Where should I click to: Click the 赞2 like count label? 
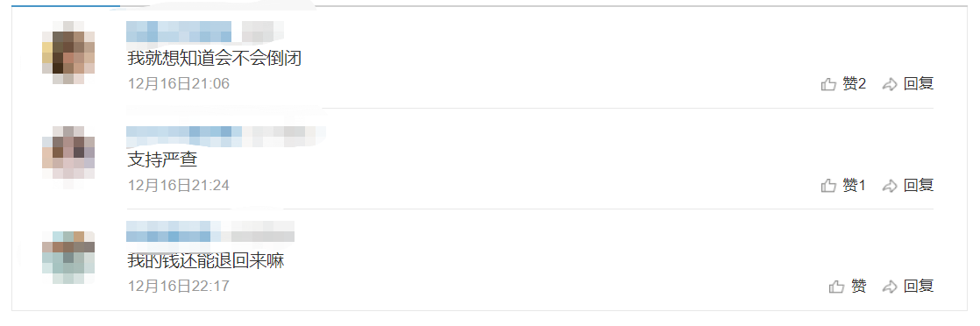855,83
